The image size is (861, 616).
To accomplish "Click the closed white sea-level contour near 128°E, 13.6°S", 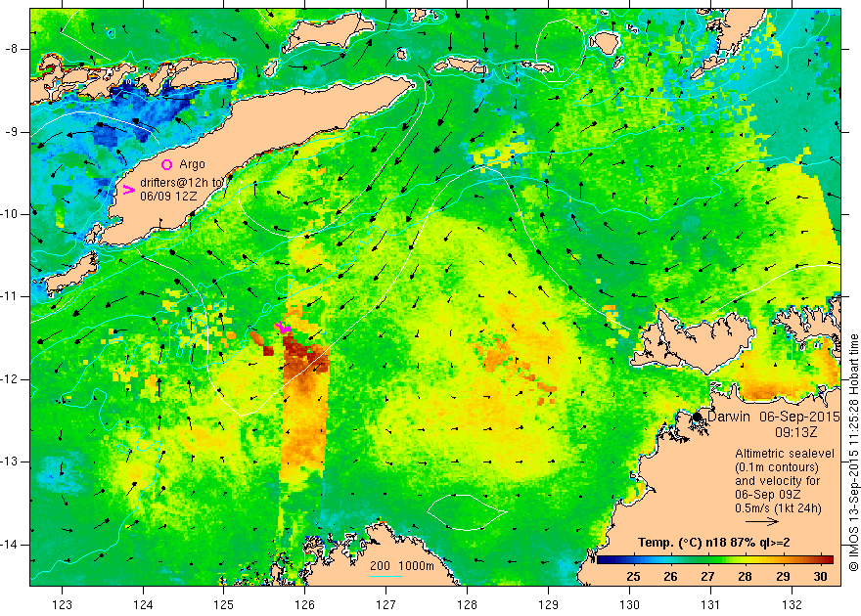I will [x=466, y=512].
